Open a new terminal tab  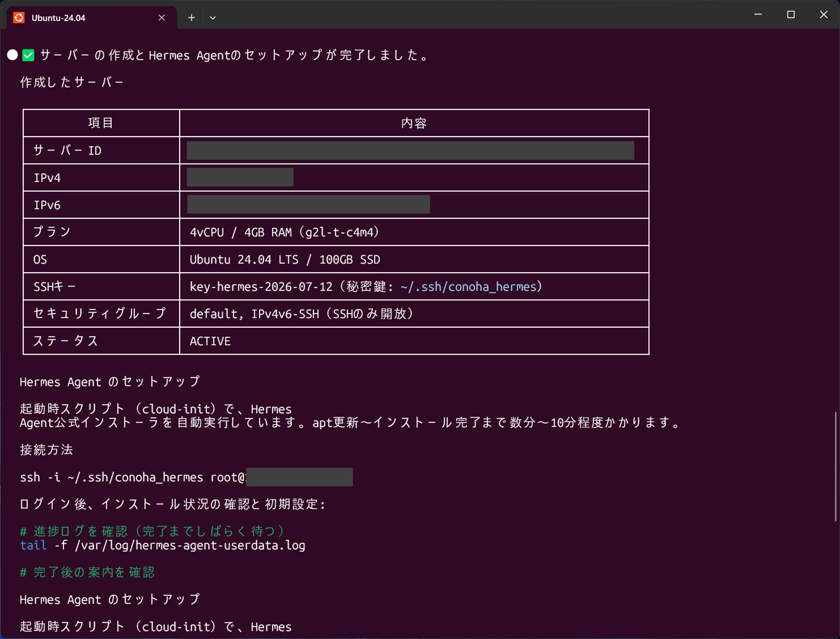click(x=191, y=18)
